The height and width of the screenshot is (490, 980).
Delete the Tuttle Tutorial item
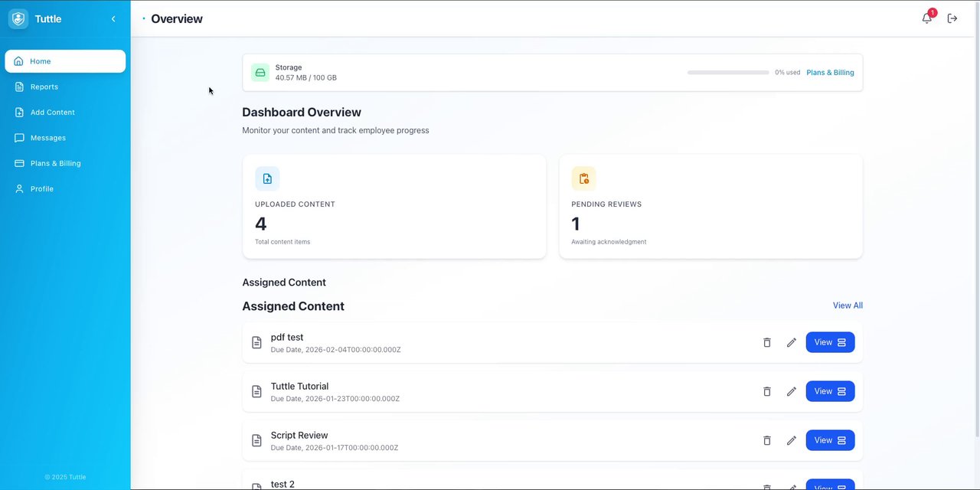[x=766, y=391]
